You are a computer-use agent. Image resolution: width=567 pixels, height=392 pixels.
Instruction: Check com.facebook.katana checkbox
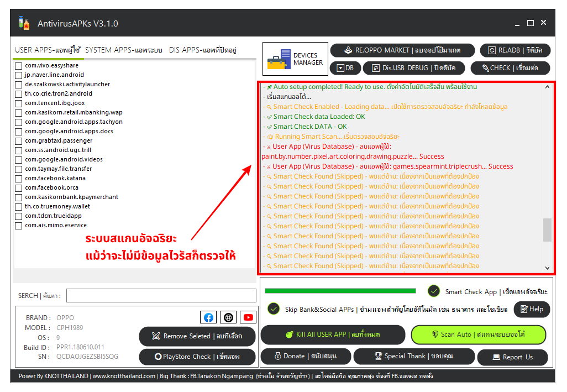pyautogui.click(x=18, y=179)
